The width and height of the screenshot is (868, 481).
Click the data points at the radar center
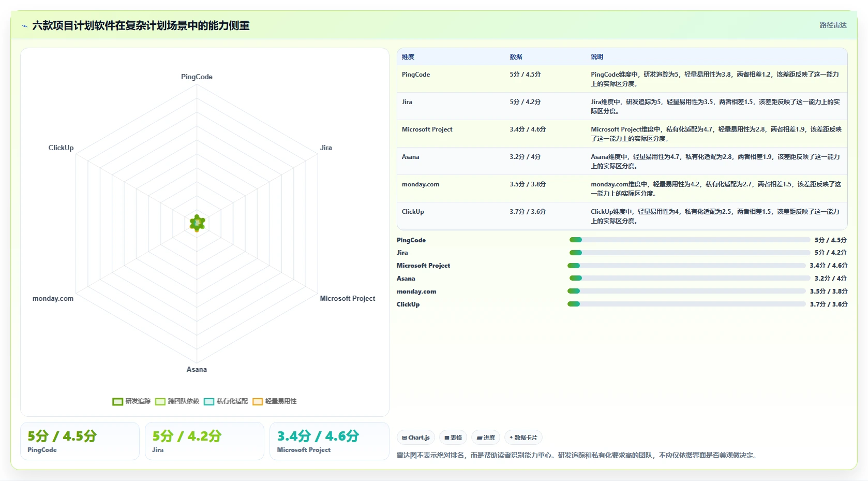197,223
